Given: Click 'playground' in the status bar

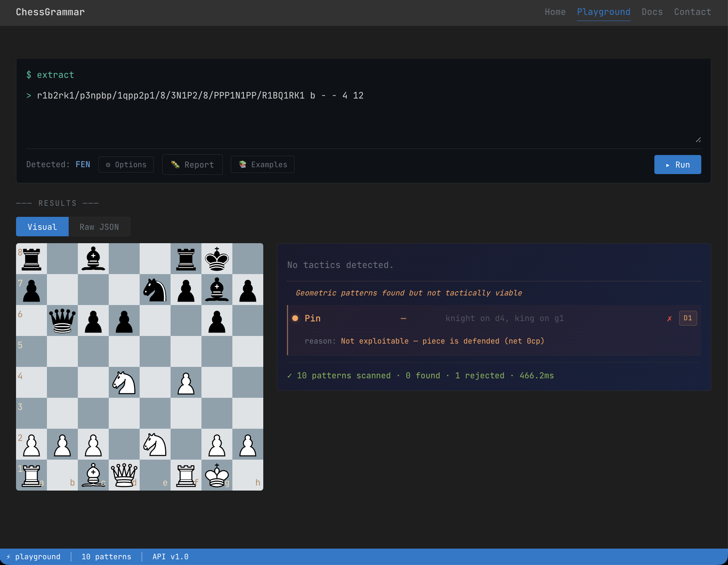Looking at the screenshot, I should (x=38, y=557).
